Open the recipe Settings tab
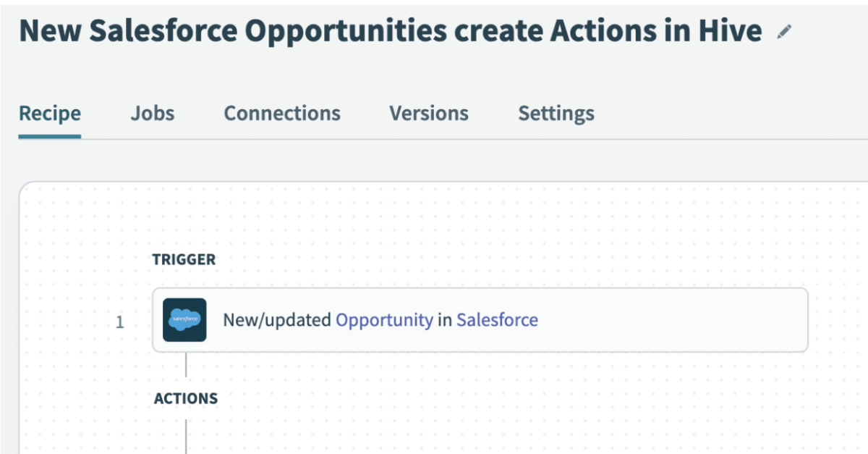 (556, 113)
